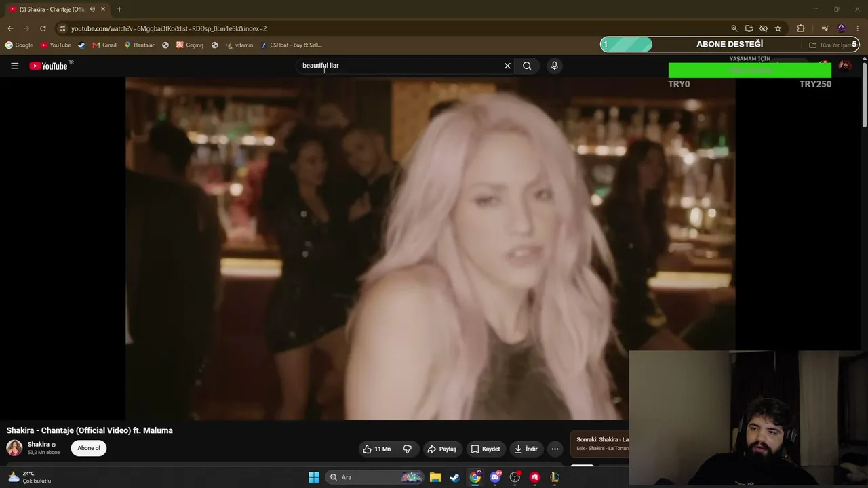This screenshot has height=488, width=868.
Task: Open the media controls icon in Chrome toolbar
Action: (x=825, y=28)
